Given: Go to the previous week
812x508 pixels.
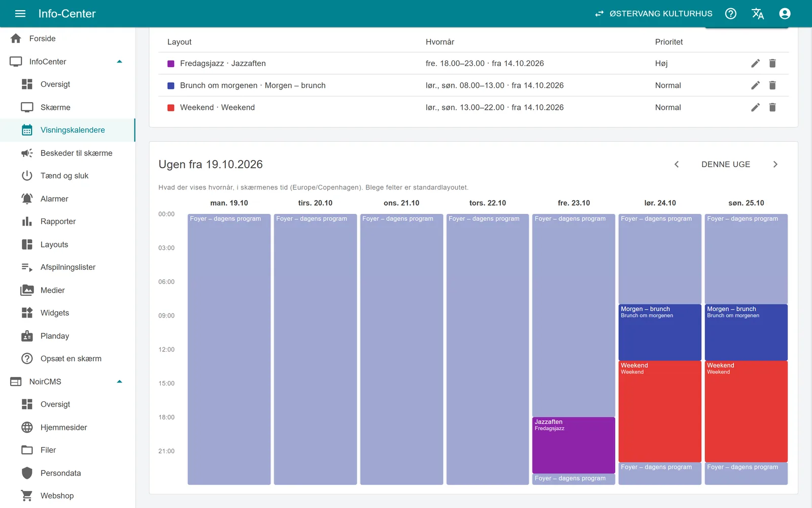Looking at the screenshot, I should click(x=676, y=164).
